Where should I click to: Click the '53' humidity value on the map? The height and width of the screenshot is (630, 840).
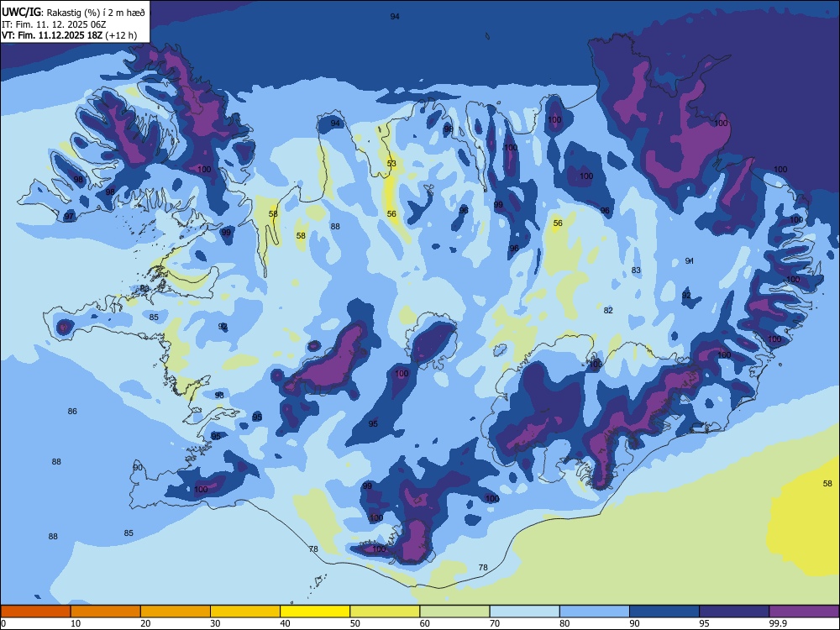tap(391, 164)
